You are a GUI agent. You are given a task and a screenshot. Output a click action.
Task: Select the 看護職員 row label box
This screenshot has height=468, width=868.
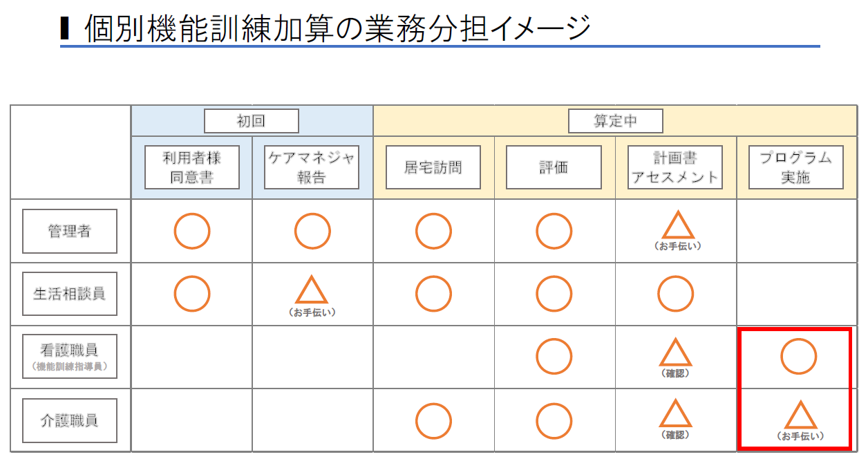tap(70, 357)
